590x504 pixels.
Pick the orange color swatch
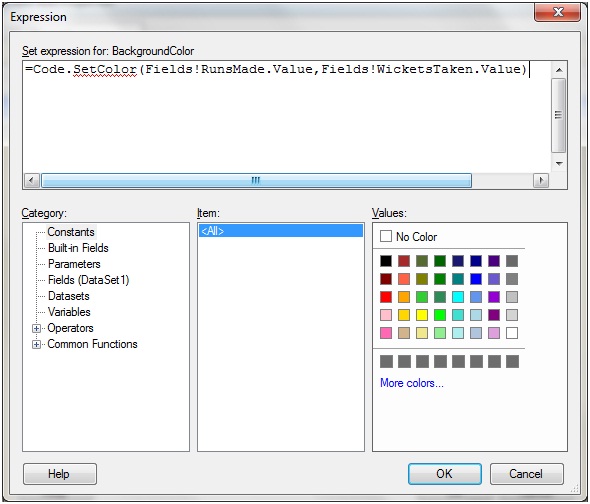[x=404, y=297]
